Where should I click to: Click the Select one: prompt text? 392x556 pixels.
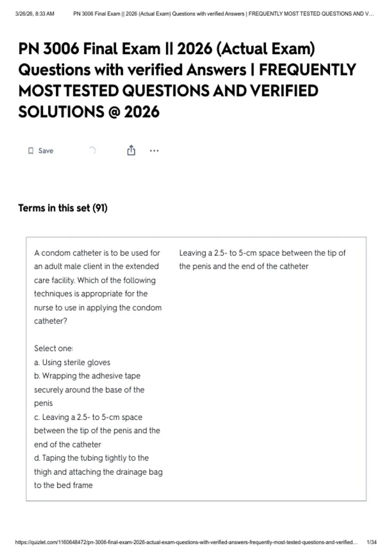tap(54, 348)
